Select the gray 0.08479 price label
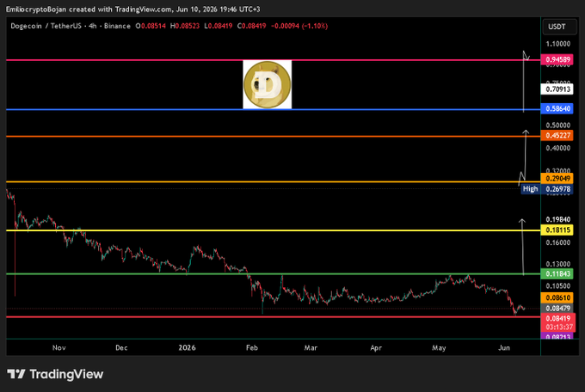This screenshot has height=392, width=585. click(x=557, y=309)
